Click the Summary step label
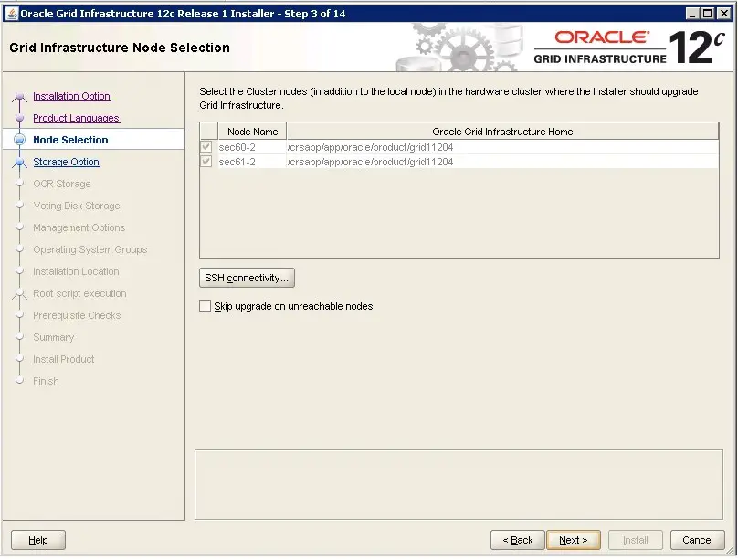 point(54,337)
